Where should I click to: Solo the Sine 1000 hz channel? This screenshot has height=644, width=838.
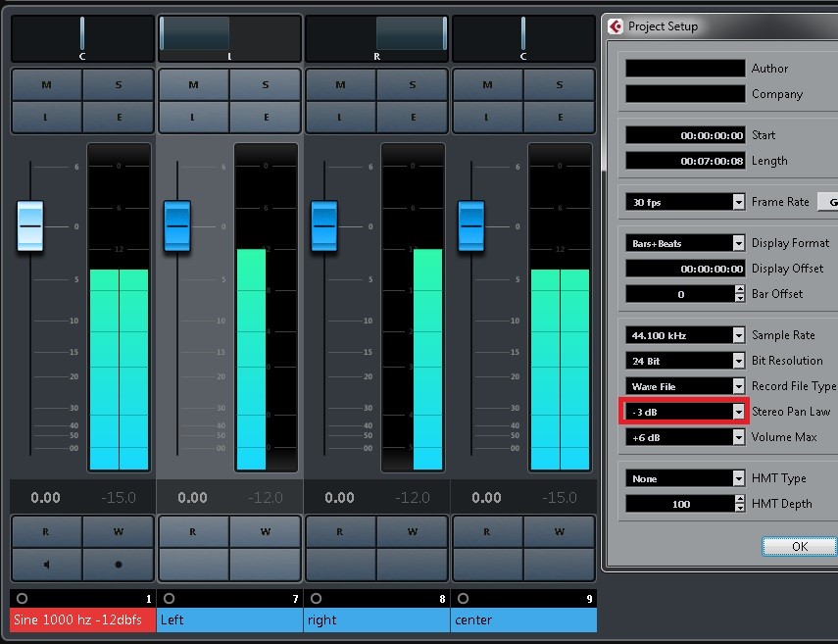pyautogui.click(x=119, y=85)
